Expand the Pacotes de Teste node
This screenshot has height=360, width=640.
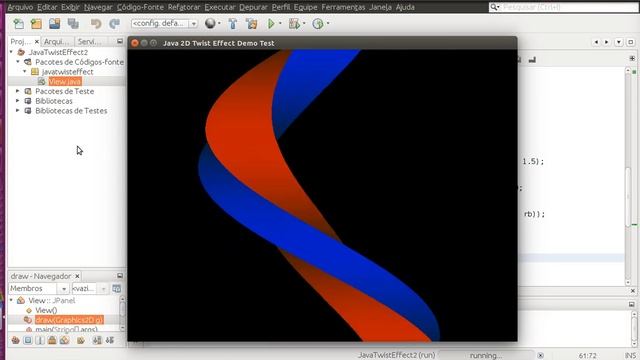(x=18, y=91)
